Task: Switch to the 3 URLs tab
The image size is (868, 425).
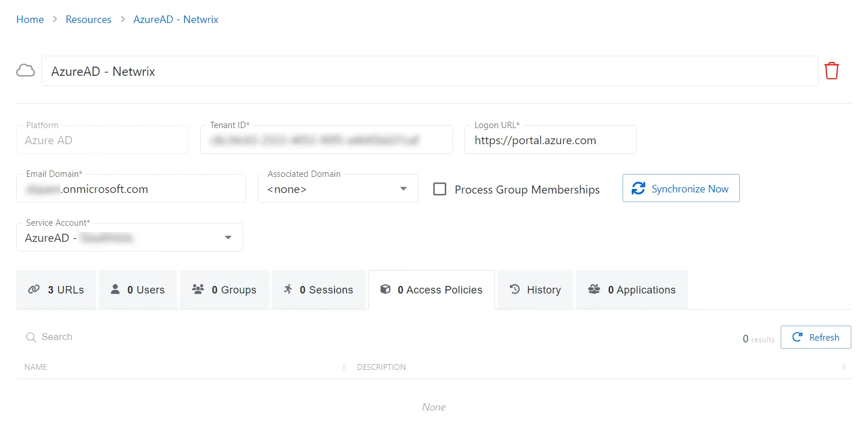Action: (56, 289)
